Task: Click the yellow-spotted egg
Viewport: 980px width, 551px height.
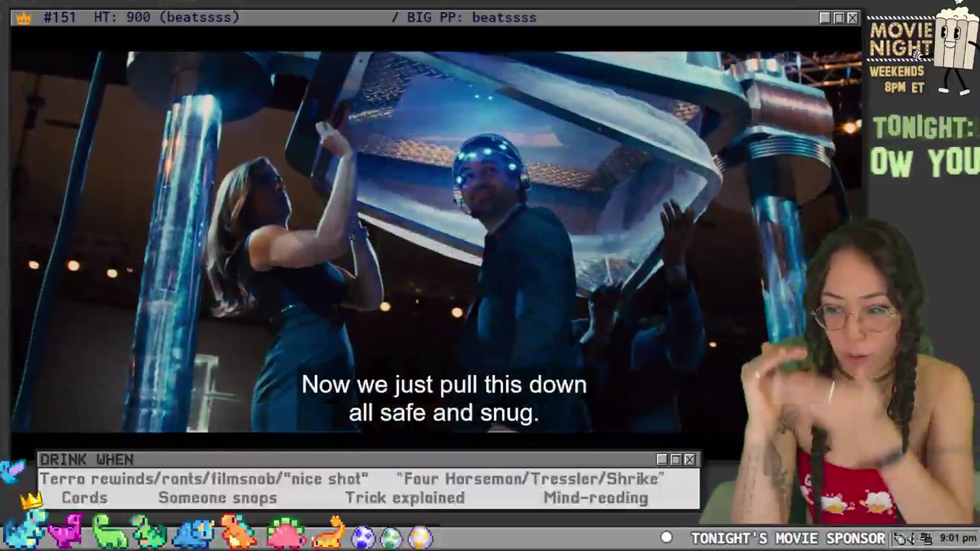Action: pos(420,538)
